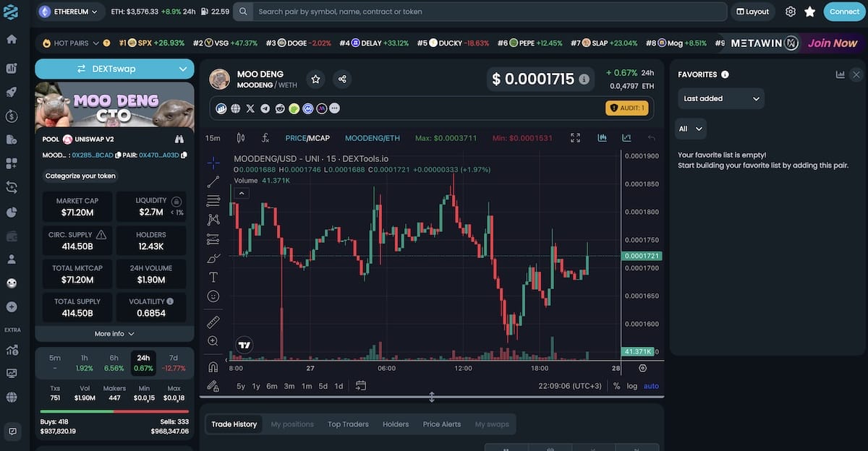Select the text annotation tool
The image size is (868, 451).
tap(213, 277)
